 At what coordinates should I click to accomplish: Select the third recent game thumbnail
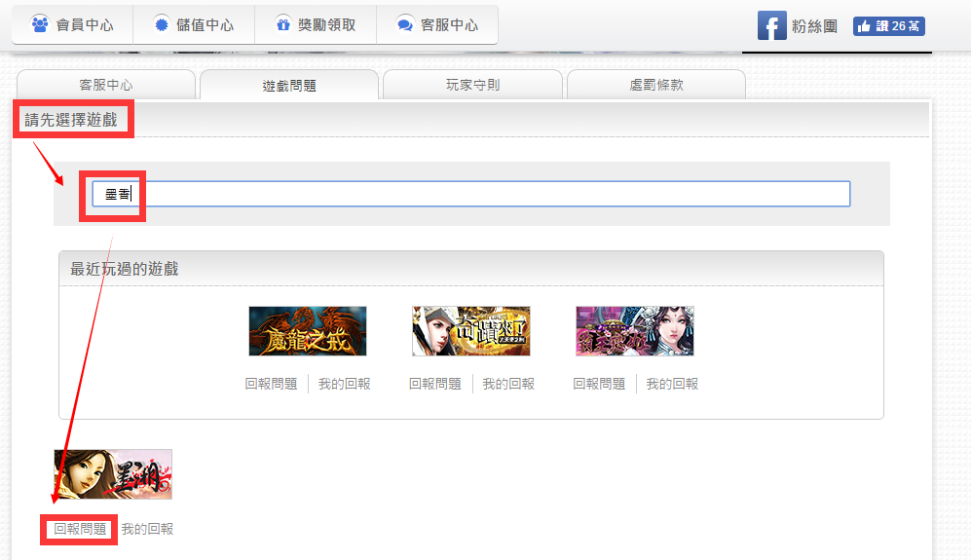(635, 331)
